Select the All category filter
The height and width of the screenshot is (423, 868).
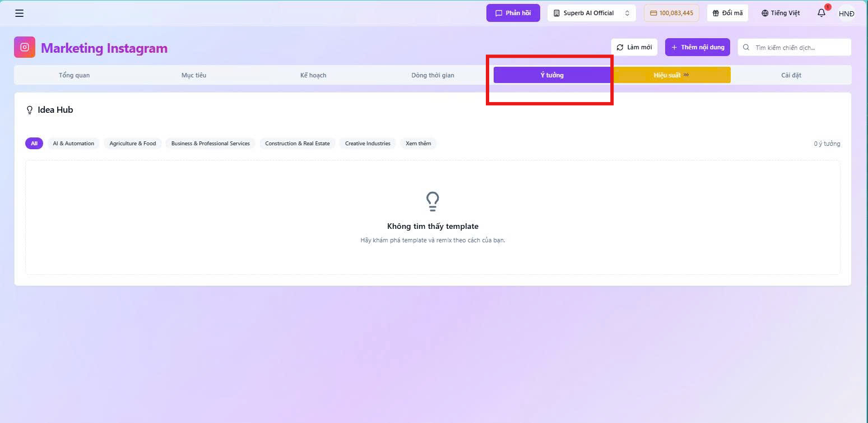click(x=34, y=144)
